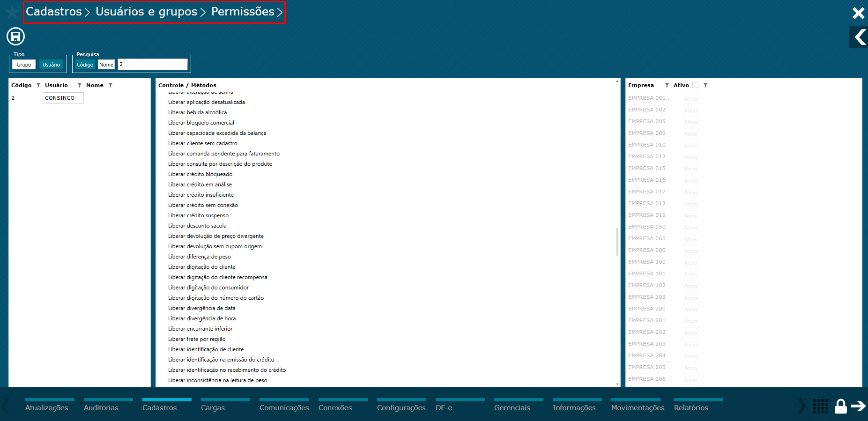Open the Código column filter
868x421 pixels.
click(x=38, y=85)
